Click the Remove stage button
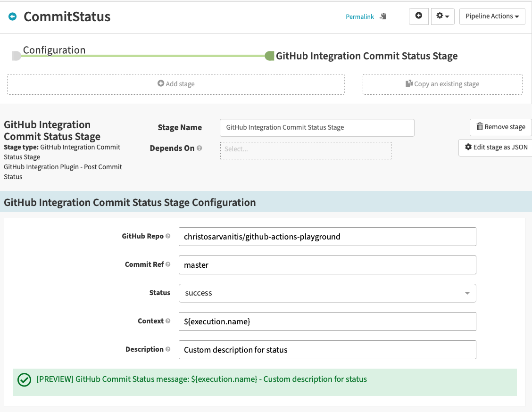The image size is (532, 412). 500,127
